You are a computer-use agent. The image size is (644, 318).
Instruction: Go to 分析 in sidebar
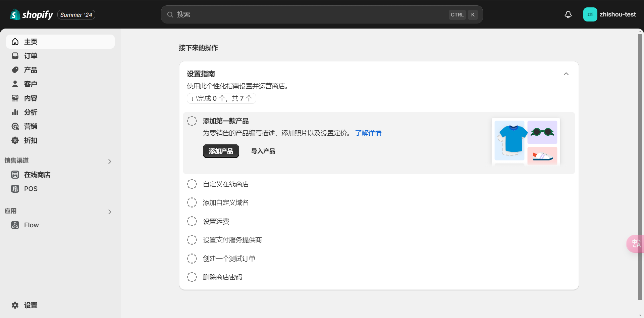click(60, 112)
